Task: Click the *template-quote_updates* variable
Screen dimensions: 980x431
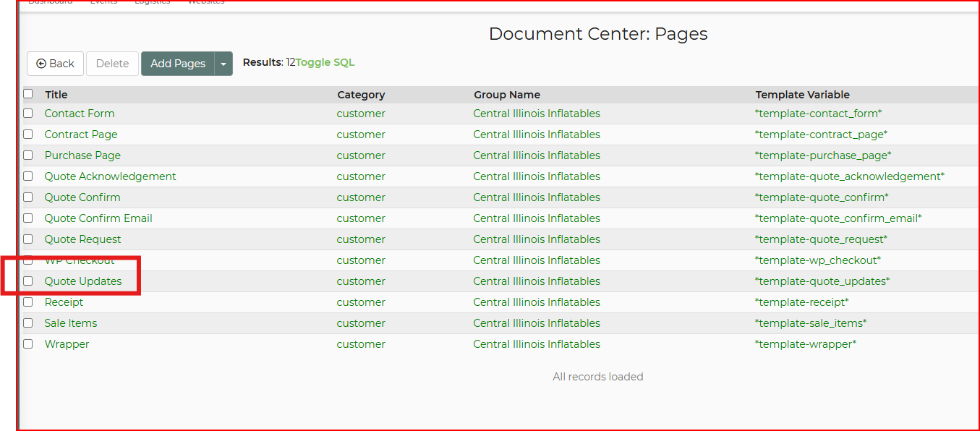Action: pos(822,281)
